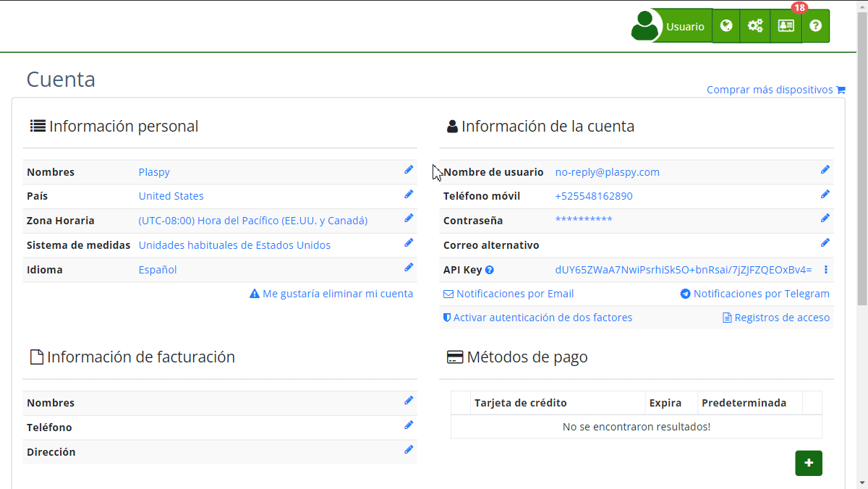Click pencil icon to change Contraseña
The width and height of the screenshot is (868, 489).
click(x=825, y=218)
